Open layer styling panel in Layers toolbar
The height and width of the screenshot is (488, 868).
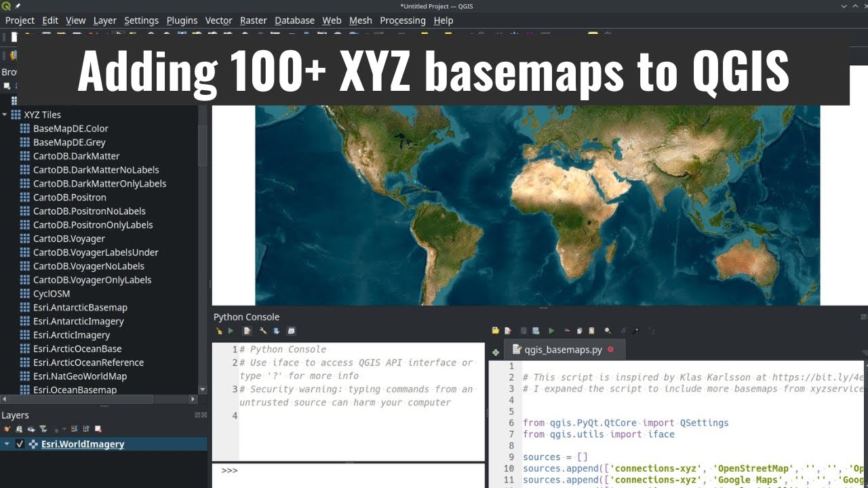[7, 429]
